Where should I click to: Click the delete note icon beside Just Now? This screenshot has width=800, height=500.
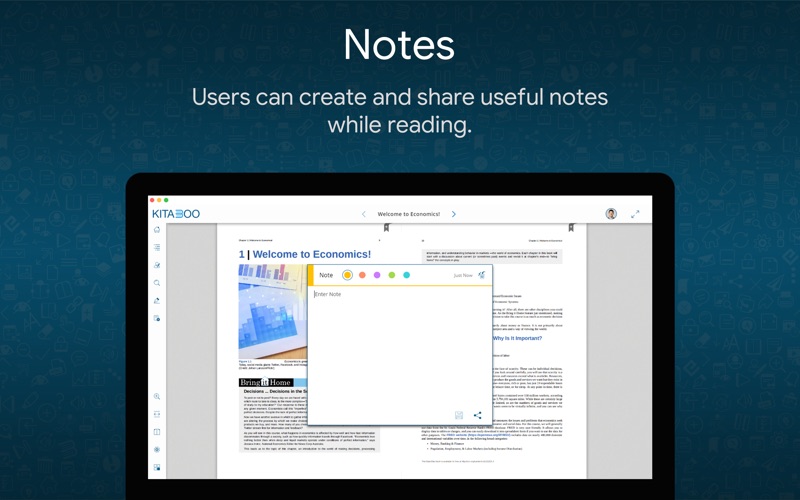pyautogui.click(x=481, y=275)
